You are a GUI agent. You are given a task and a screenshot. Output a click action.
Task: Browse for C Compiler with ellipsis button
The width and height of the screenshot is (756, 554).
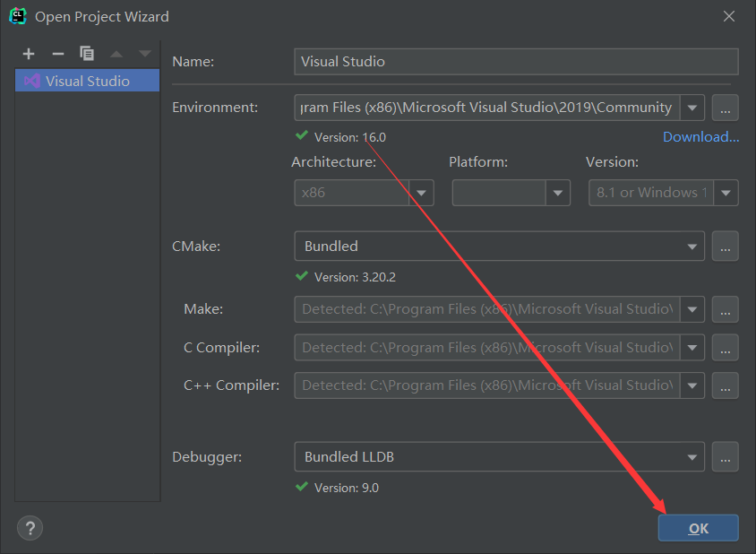(726, 348)
